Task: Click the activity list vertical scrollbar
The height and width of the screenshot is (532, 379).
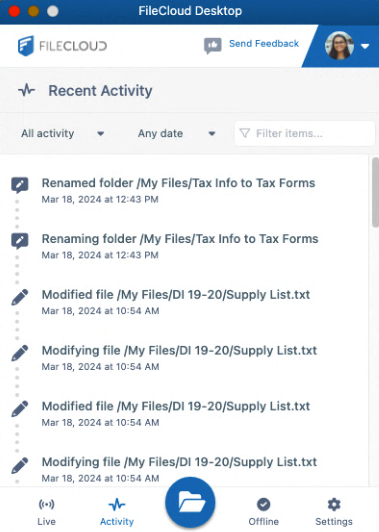Action: (x=375, y=192)
